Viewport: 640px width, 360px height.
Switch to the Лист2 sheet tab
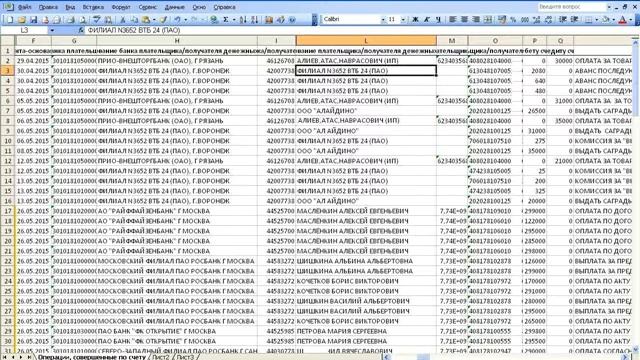(160, 357)
